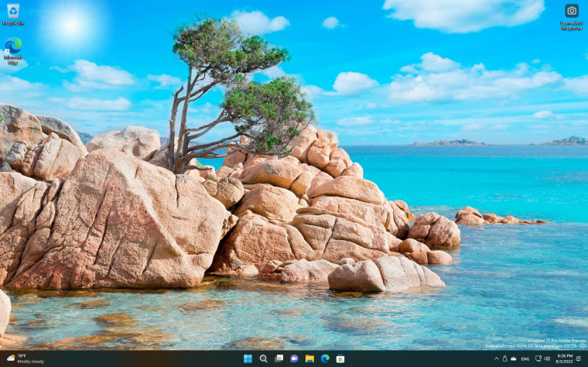Screen dimensions: 588x367
Task: Launch the Teams Chat taskbar icon
Action: 294,358
